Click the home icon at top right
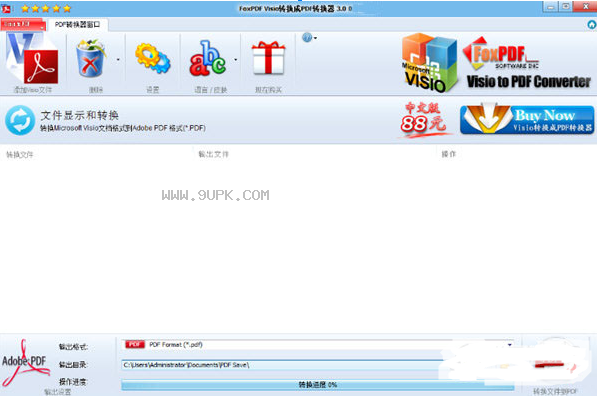 tap(592, 25)
